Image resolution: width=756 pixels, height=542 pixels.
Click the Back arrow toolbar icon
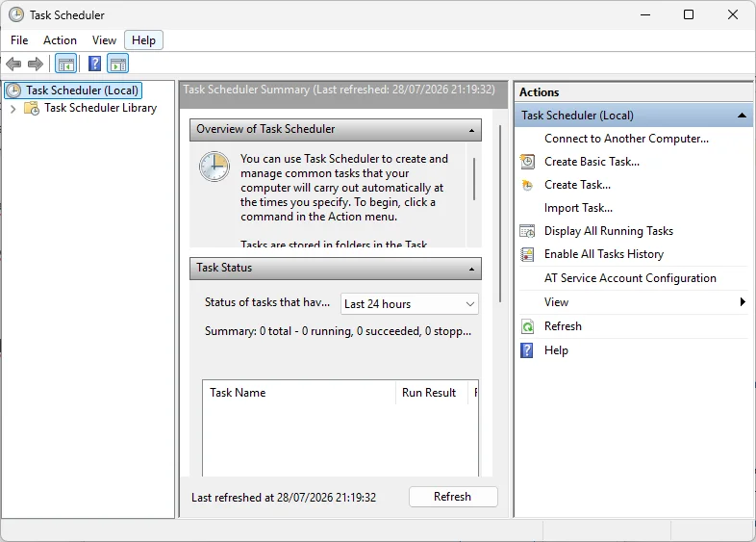[13, 64]
